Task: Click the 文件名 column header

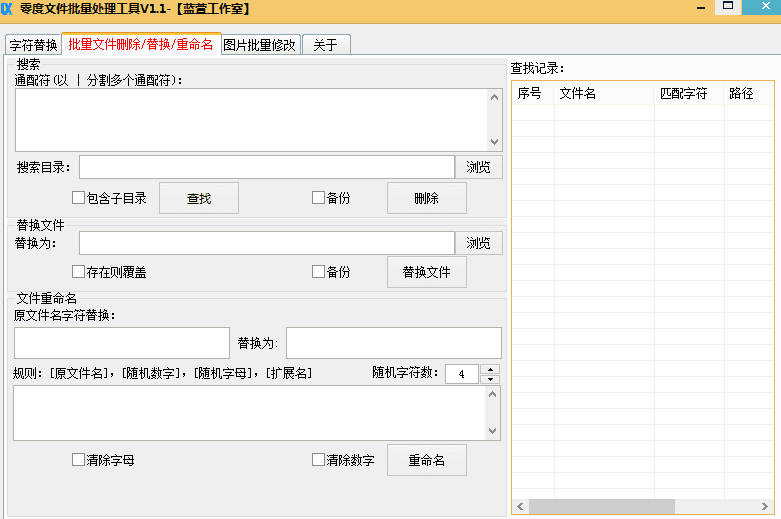Action: click(604, 93)
